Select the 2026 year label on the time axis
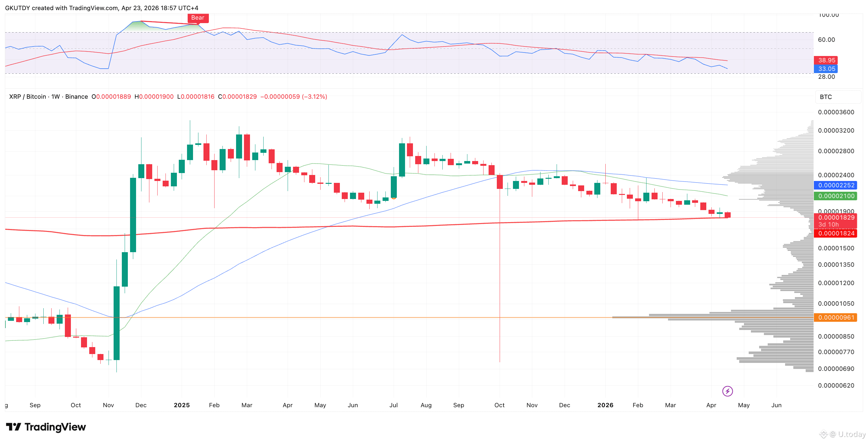The height and width of the screenshot is (442, 868). point(606,405)
